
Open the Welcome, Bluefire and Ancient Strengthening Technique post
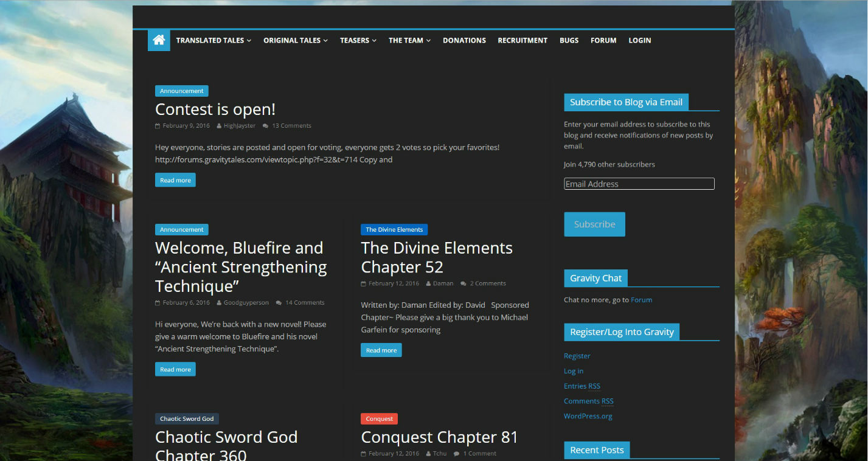241,267
